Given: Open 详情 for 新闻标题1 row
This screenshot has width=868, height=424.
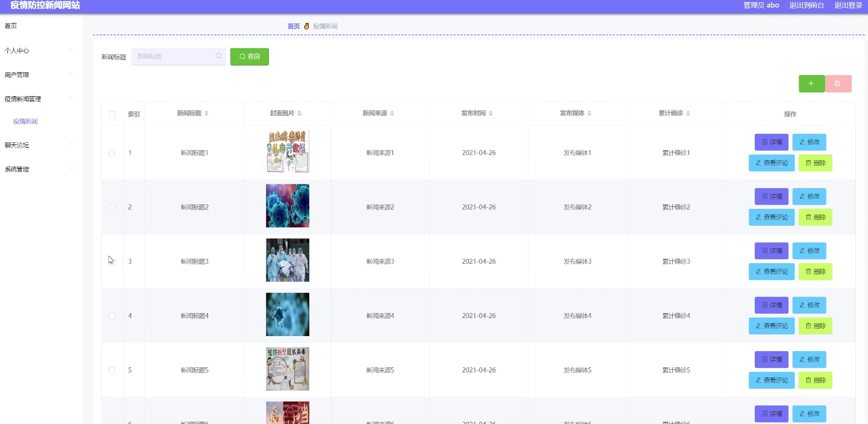Looking at the screenshot, I should [772, 142].
